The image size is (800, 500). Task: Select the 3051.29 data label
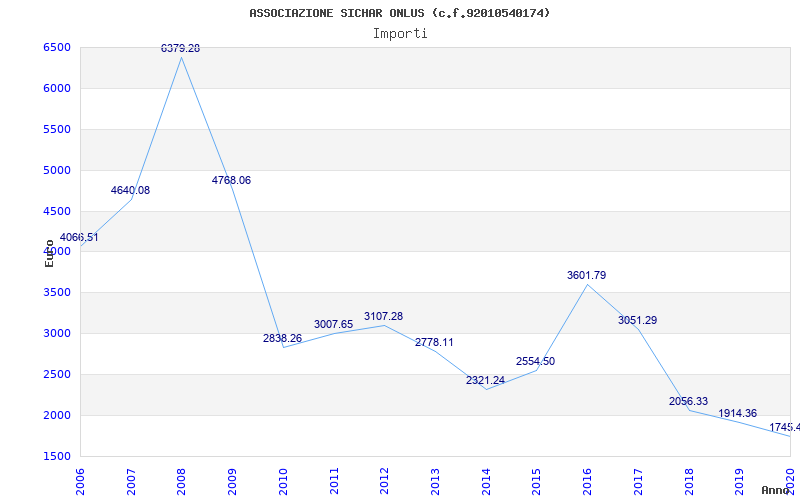pyautogui.click(x=637, y=320)
